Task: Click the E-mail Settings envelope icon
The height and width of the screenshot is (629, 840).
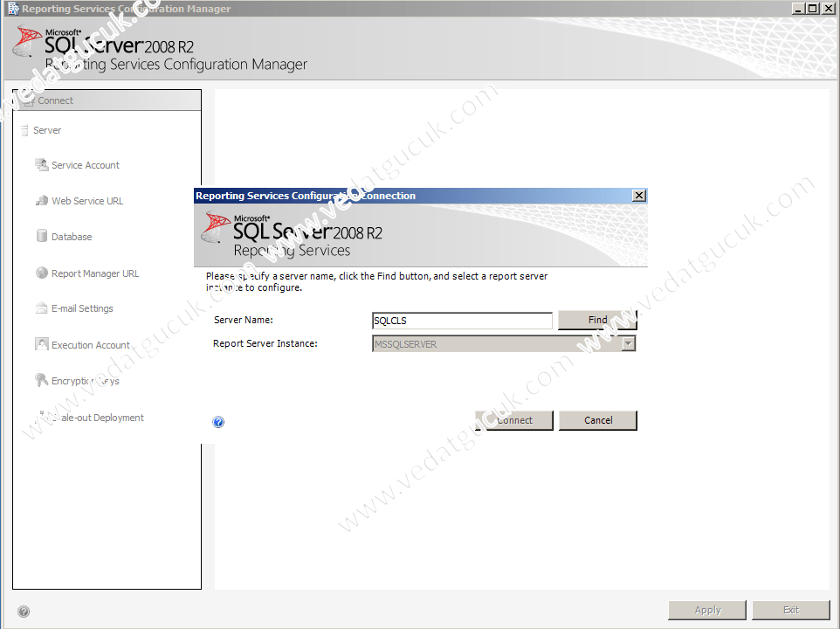Action: pyautogui.click(x=41, y=308)
